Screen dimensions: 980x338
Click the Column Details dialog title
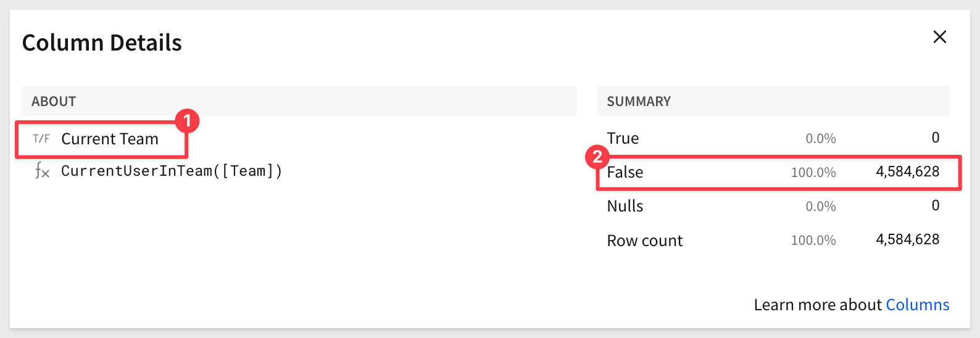(x=102, y=43)
